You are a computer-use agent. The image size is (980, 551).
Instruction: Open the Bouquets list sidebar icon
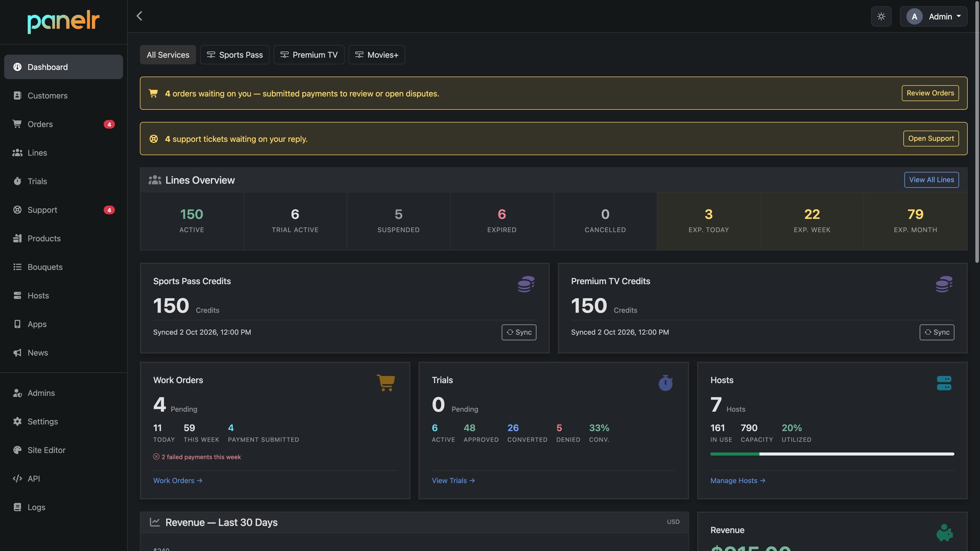17,267
